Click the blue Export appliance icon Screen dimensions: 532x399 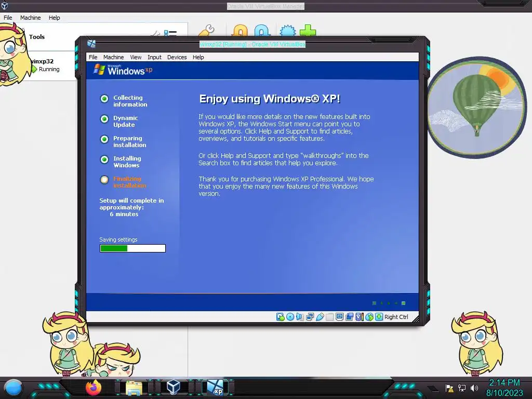pyautogui.click(x=262, y=31)
